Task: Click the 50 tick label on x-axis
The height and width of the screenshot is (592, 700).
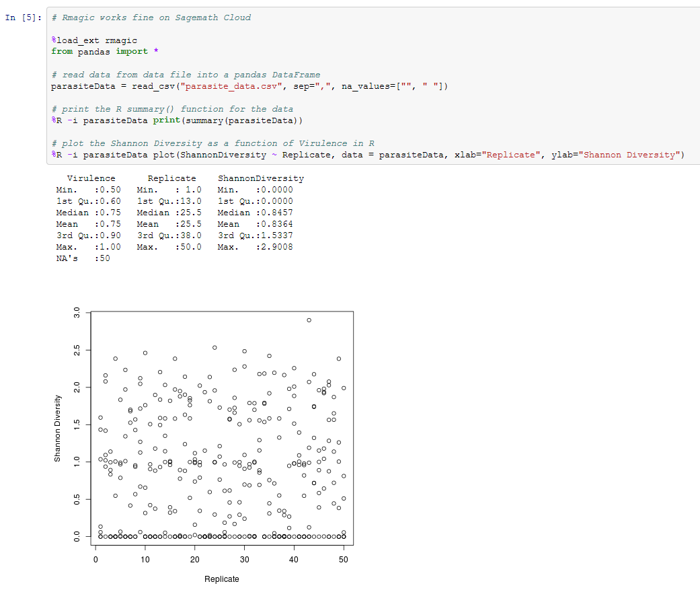Action: pyautogui.click(x=344, y=560)
